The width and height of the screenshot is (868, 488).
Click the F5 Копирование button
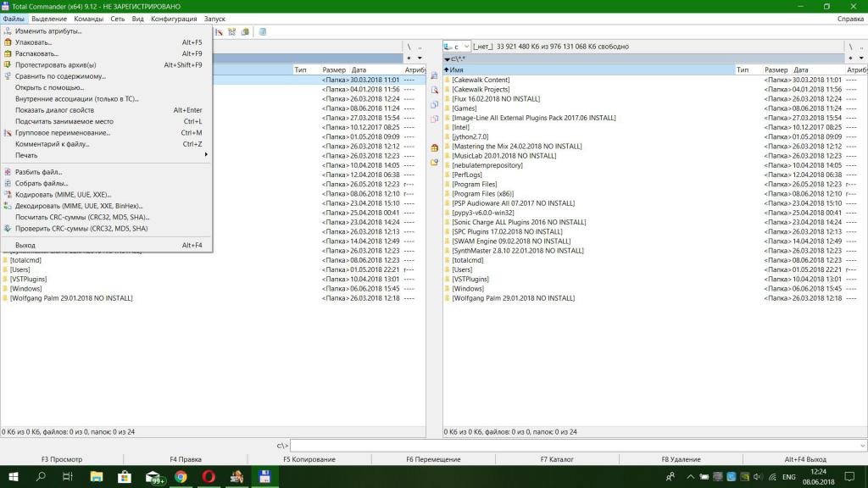(309, 459)
